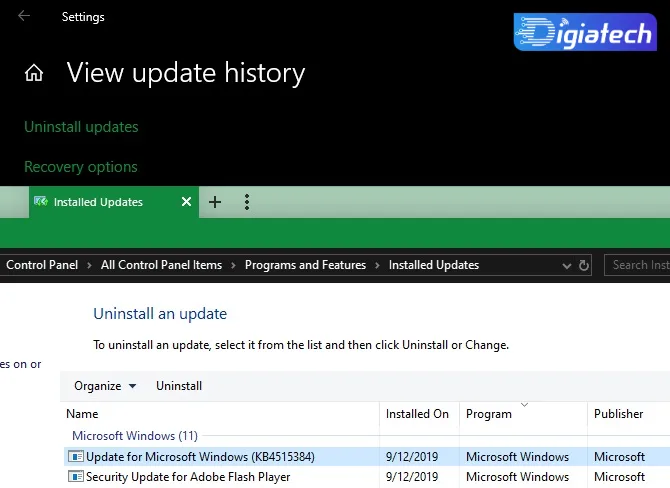This screenshot has height=488, width=670.
Task: Expand chevron after Programs and Features
Action: [x=377, y=265]
